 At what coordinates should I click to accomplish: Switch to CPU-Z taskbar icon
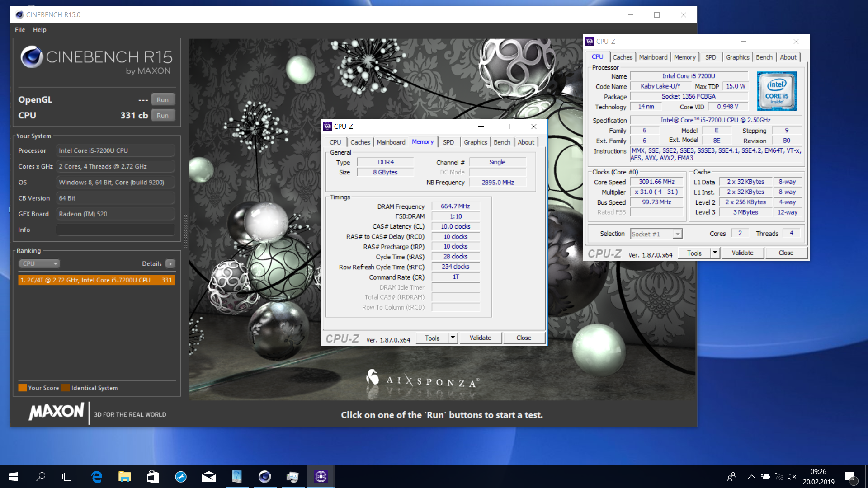pos(321,477)
